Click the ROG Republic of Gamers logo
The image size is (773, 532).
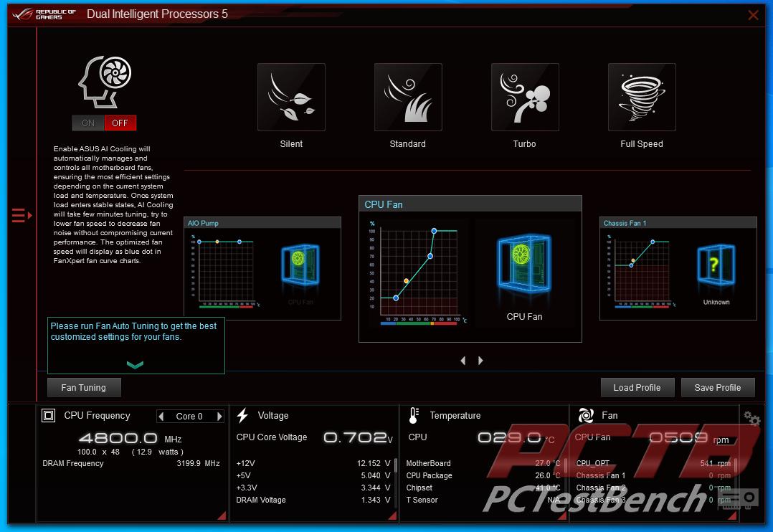44,14
